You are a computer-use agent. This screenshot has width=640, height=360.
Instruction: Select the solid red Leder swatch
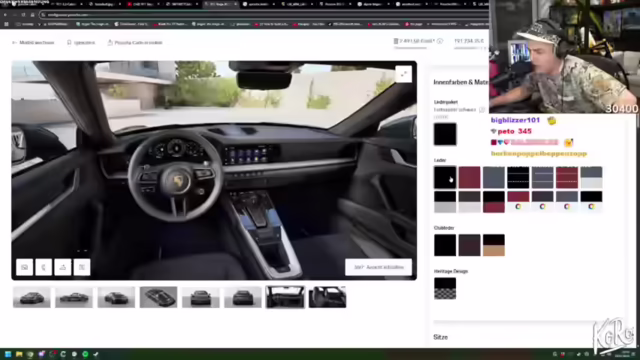pyautogui.click(x=469, y=178)
